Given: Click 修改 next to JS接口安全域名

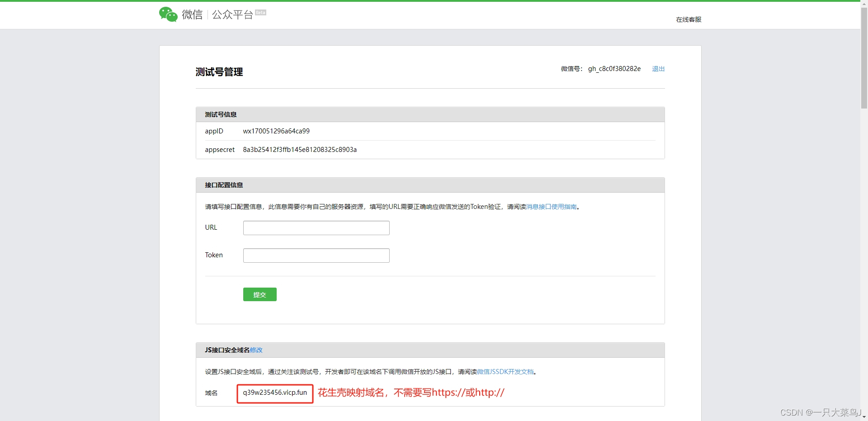Looking at the screenshot, I should click(256, 350).
